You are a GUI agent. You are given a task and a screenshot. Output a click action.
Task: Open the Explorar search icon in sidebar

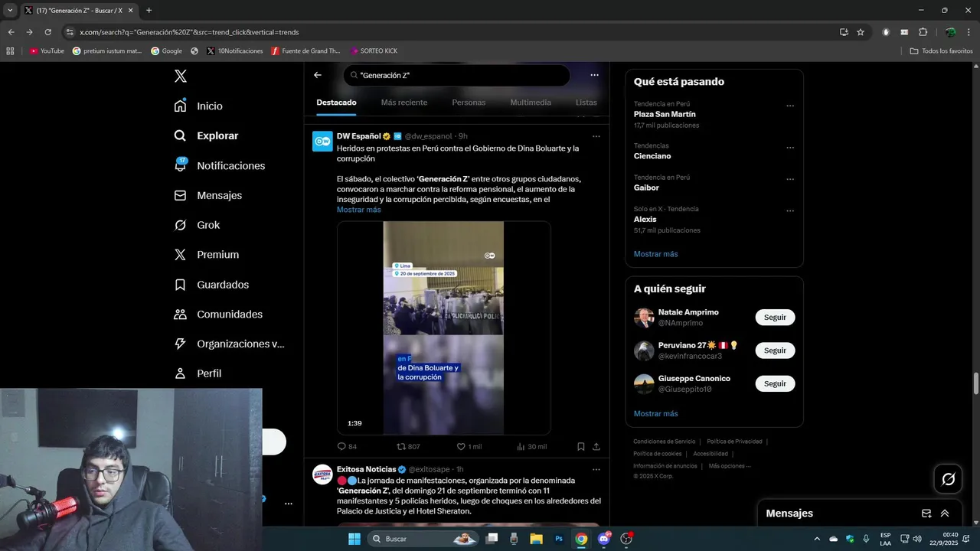tap(180, 135)
